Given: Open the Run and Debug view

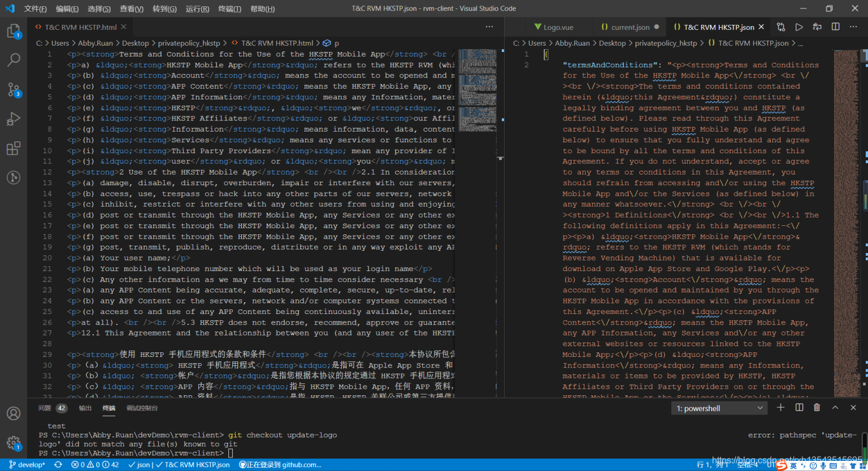Looking at the screenshot, I should pos(14,119).
